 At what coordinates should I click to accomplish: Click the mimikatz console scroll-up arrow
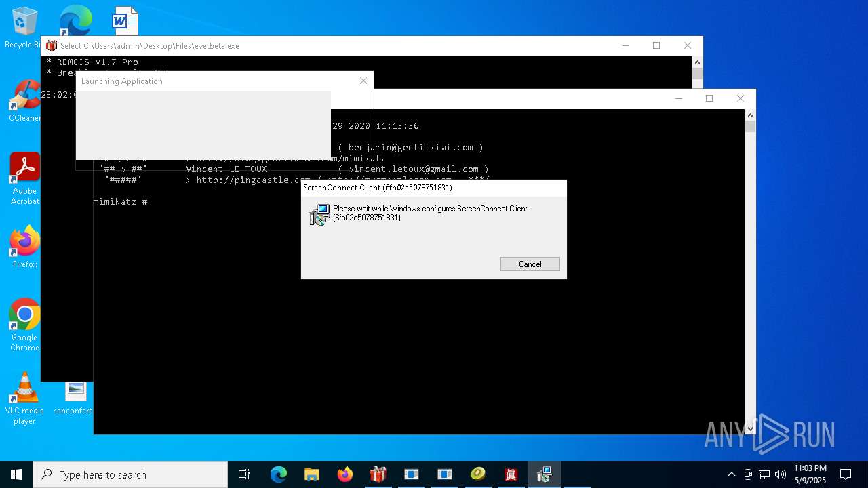pos(750,115)
